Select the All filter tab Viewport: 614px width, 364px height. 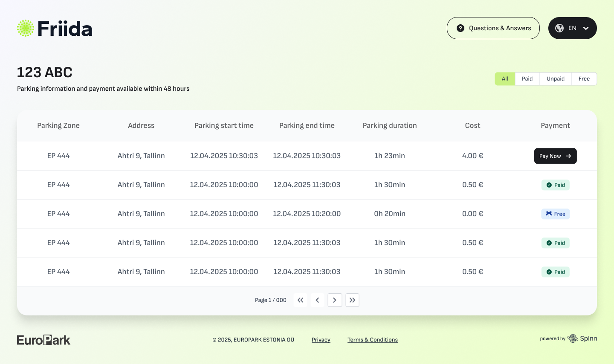click(x=505, y=79)
